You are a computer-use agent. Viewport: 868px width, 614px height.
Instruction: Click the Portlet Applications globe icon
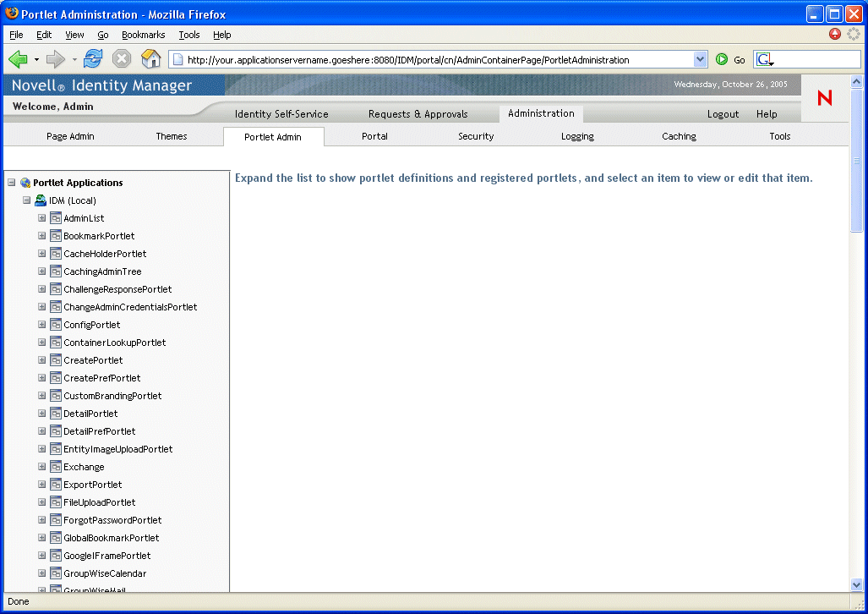coord(25,183)
